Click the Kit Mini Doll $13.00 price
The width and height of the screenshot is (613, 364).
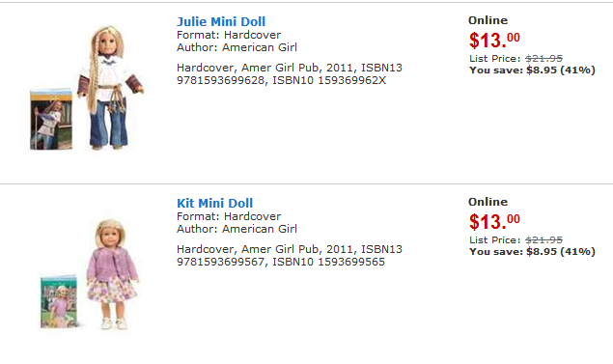(494, 221)
